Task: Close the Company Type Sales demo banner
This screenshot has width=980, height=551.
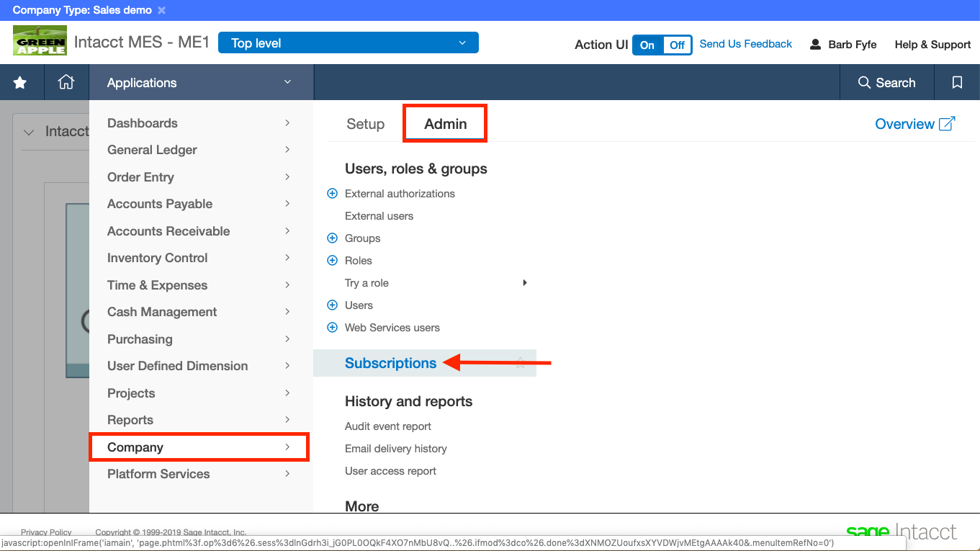Action: (161, 10)
